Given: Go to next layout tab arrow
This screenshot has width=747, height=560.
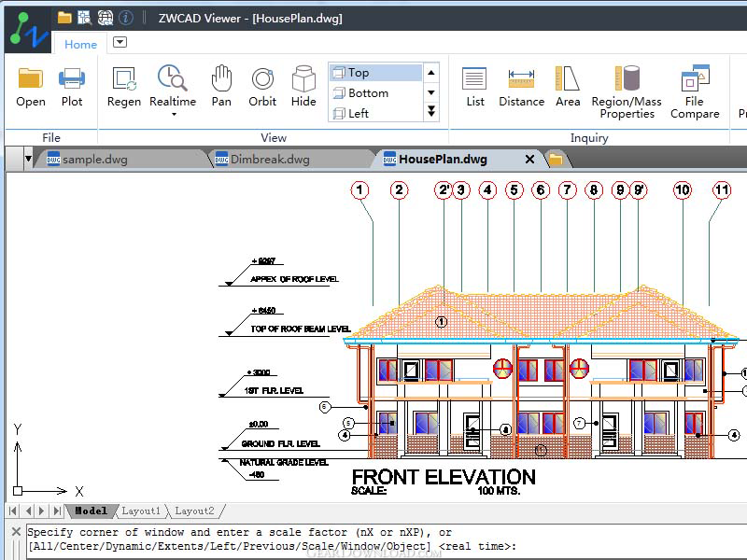Looking at the screenshot, I should click(42, 511).
